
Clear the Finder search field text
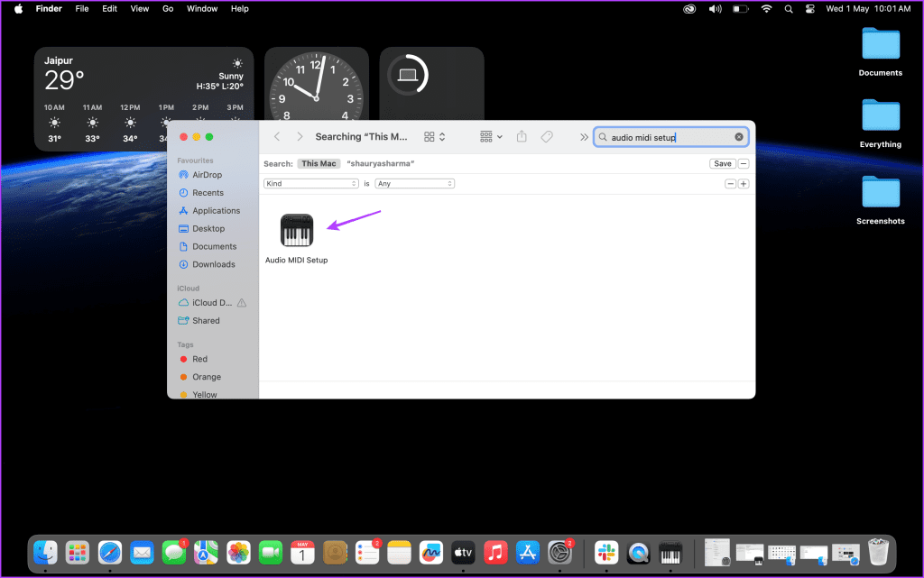click(x=738, y=136)
